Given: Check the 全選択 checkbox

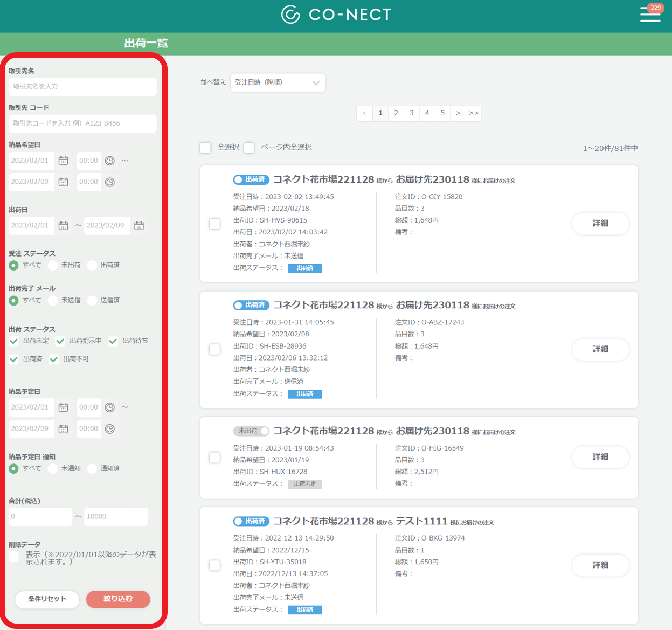Looking at the screenshot, I should pos(205,148).
